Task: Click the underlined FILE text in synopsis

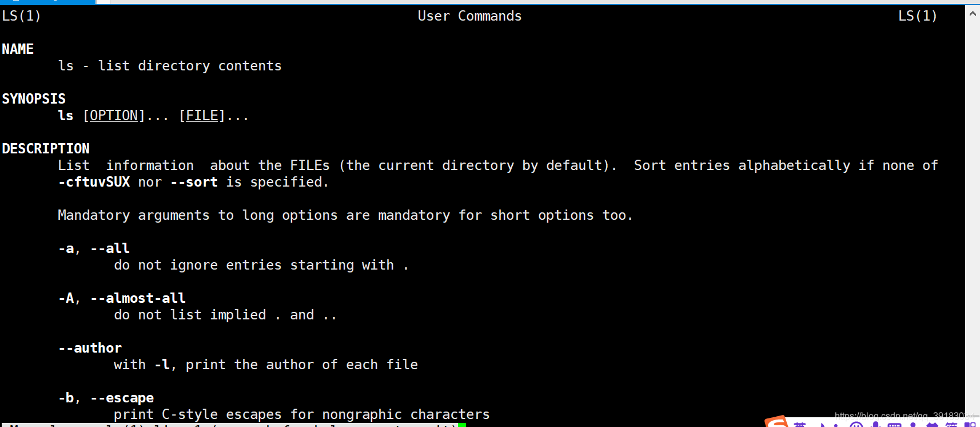Action: pyautogui.click(x=202, y=116)
